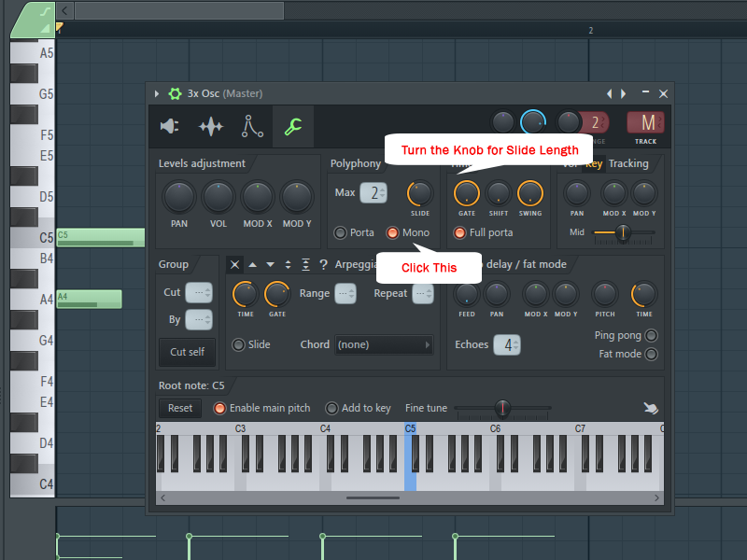Enable the Porta option
The image size is (747, 560).
[x=340, y=232]
